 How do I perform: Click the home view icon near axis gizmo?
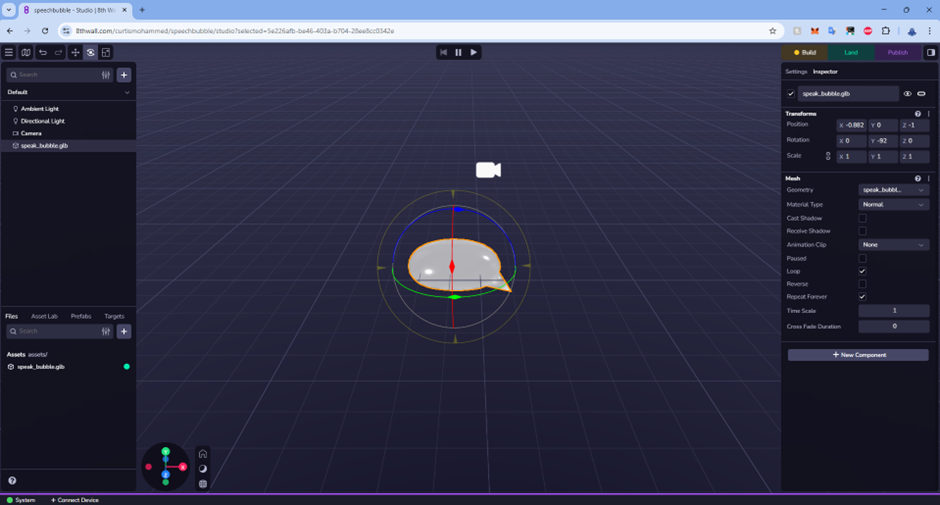[203, 454]
